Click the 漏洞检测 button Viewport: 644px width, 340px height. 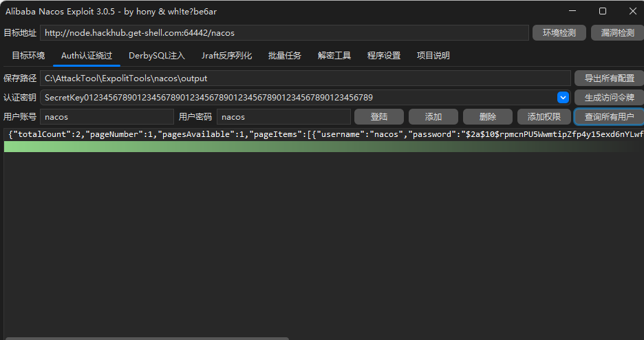tap(617, 33)
